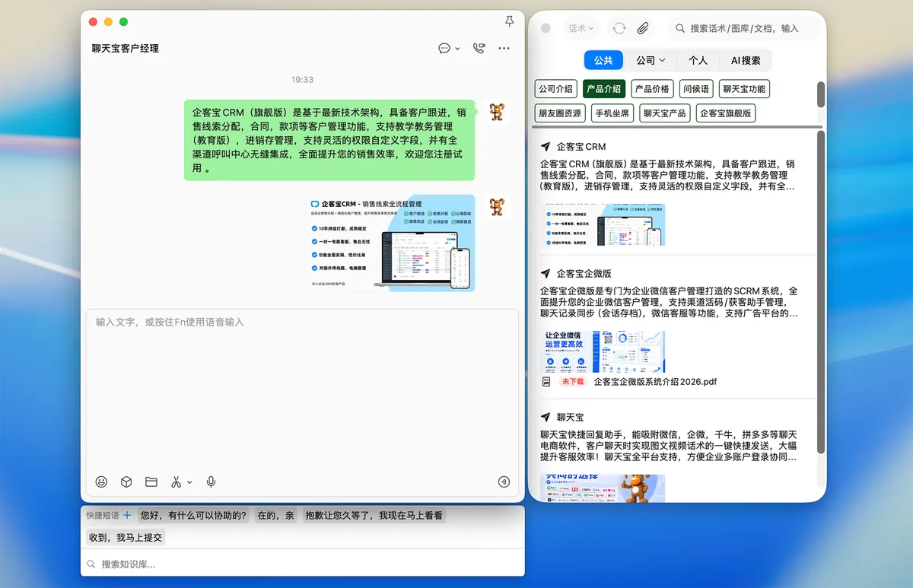Click the circular voice icon beside the input toolbar

click(x=503, y=482)
